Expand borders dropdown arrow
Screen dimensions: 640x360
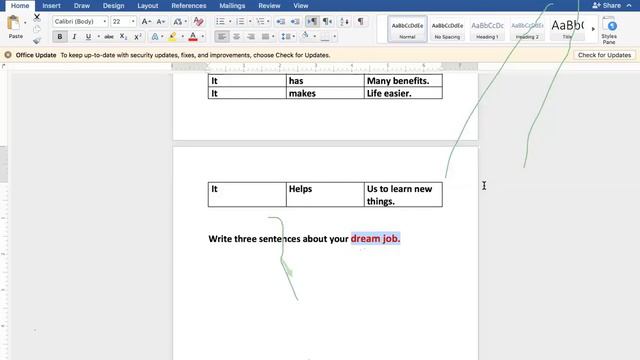tap(335, 37)
